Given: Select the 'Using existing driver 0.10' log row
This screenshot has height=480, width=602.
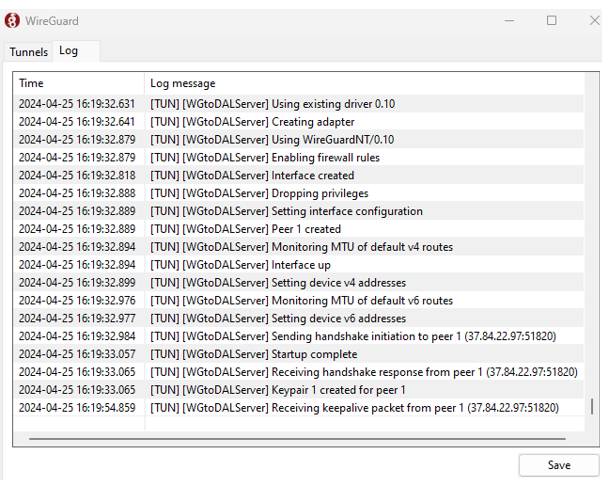Looking at the screenshot, I should [x=298, y=104].
